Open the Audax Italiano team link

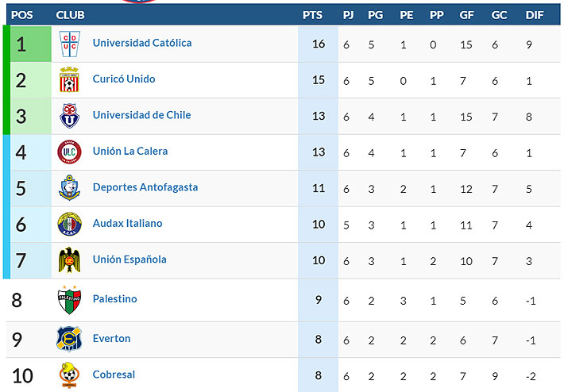(128, 224)
